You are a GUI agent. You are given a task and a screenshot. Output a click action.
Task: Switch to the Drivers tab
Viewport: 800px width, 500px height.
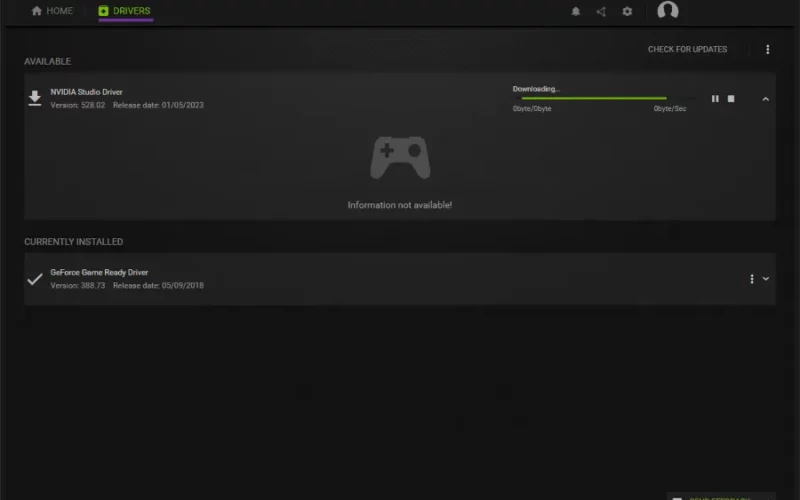[x=125, y=11]
